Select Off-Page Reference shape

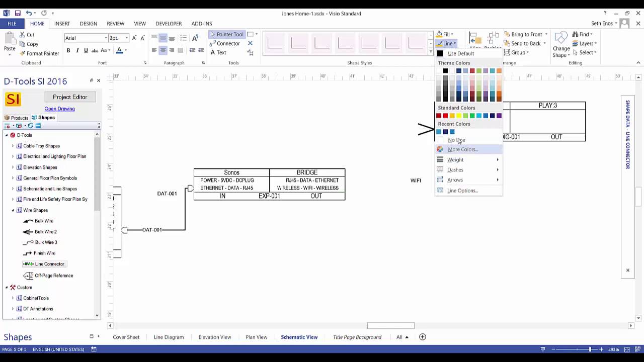48,276
